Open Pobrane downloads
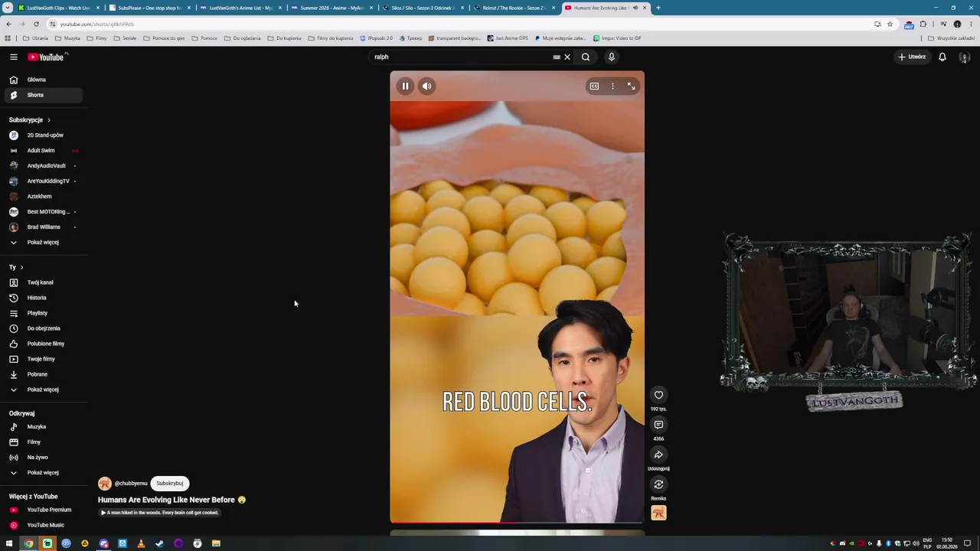980x551 pixels. 43,374
